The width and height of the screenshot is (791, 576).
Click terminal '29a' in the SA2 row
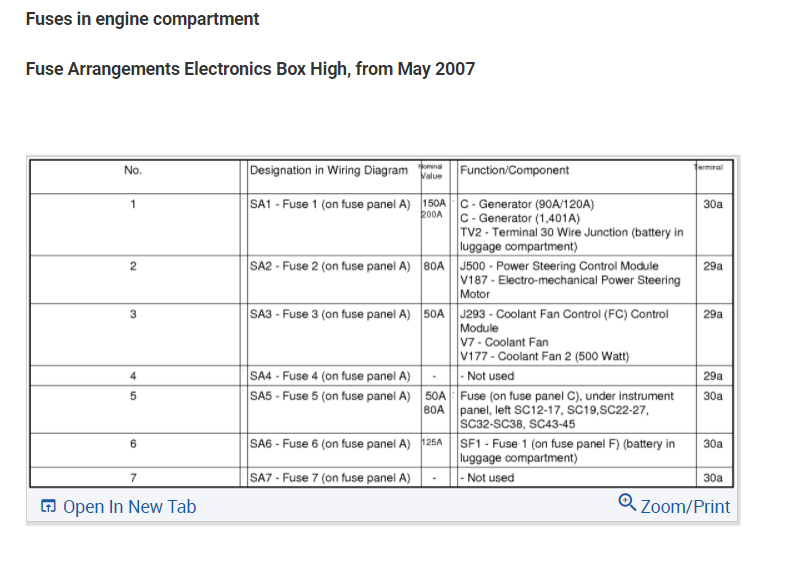(x=713, y=266)
